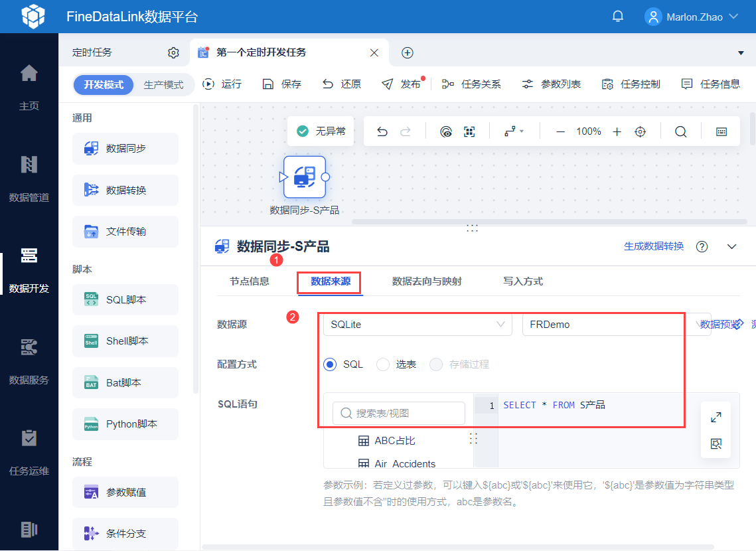The width and height of the screenshot is (756, 551).
Task: Select the 条件分支 component
Action: coord(125,533)
